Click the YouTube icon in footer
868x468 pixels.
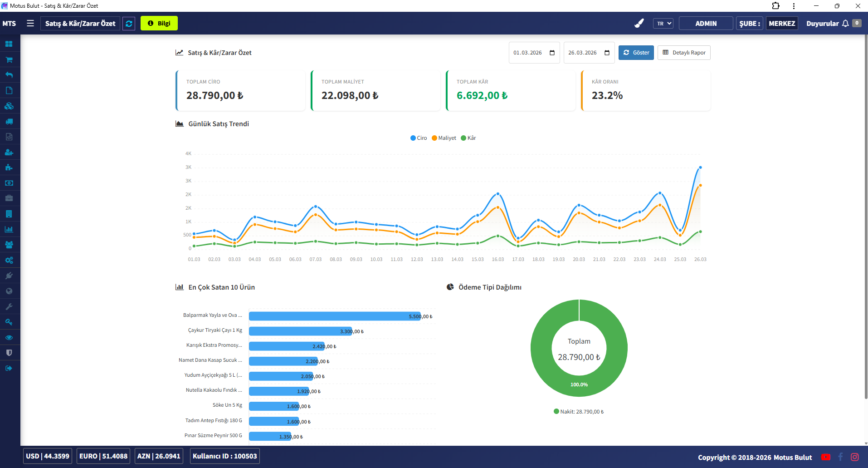(x=826, y=457)
